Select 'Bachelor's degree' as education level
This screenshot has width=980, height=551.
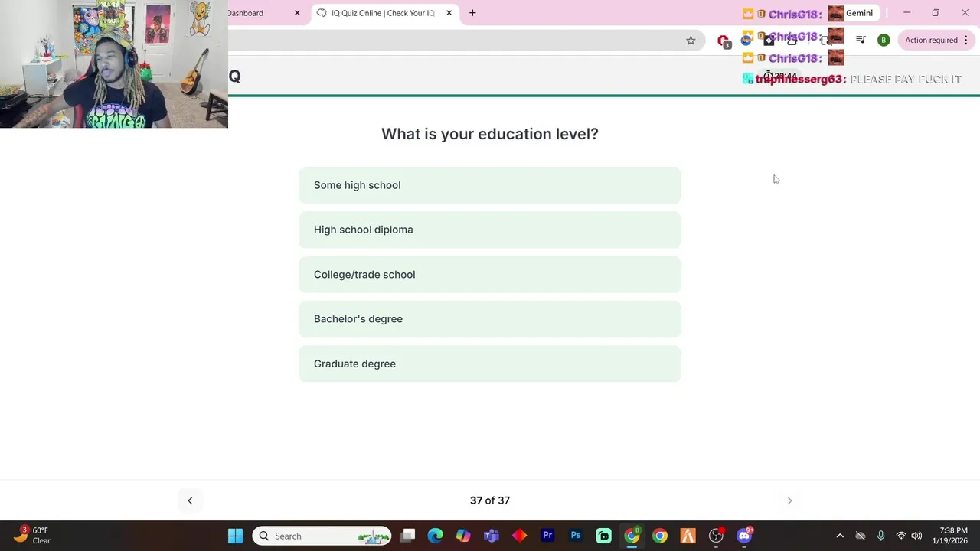(x=490, y=319)
